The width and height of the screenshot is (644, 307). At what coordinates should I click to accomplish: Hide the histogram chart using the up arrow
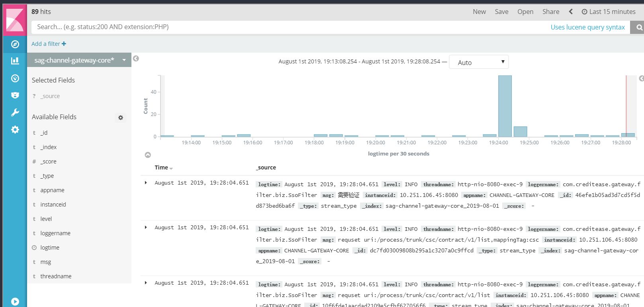click(148, 155)
